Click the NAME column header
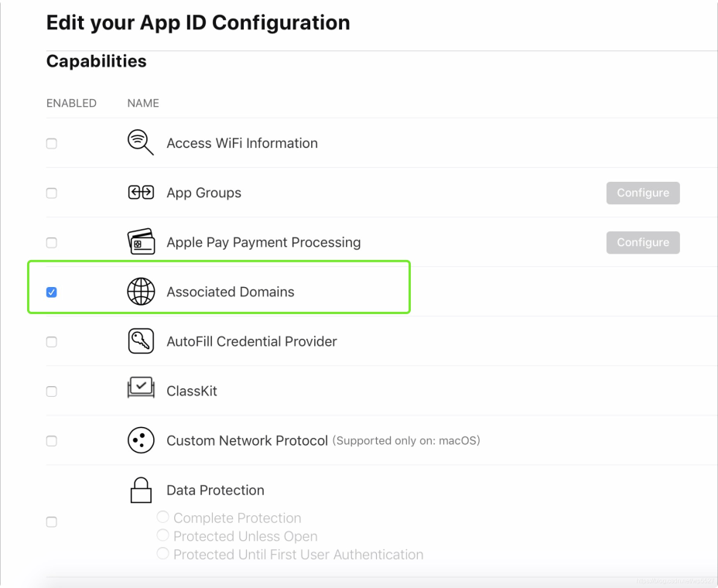 (x=143, y=103)
